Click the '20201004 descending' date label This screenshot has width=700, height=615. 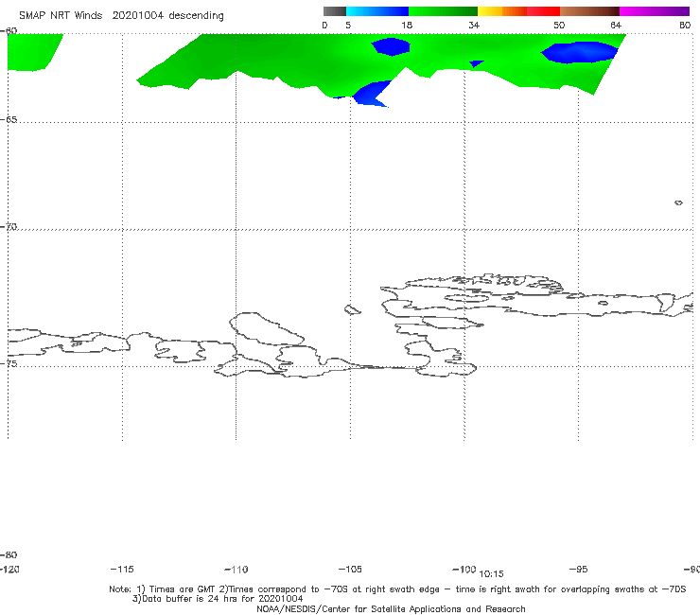point(167,16)
